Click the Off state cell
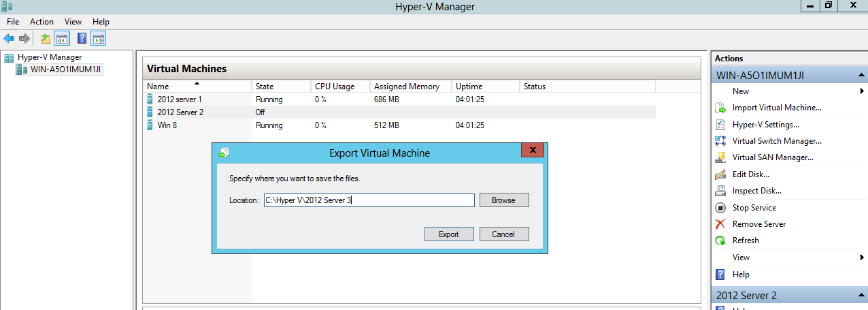 coord(260,112)
